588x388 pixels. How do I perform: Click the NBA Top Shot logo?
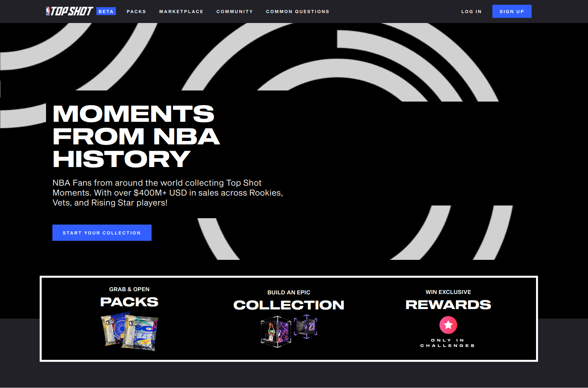tap(69, 11)
